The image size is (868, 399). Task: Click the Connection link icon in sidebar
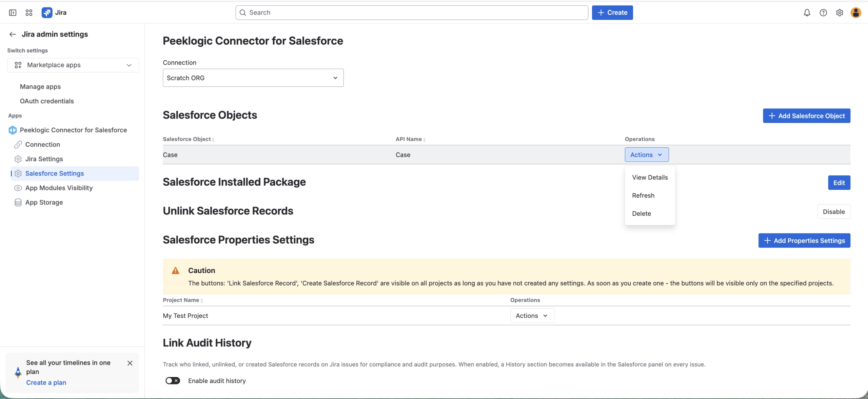click(18, 145)
